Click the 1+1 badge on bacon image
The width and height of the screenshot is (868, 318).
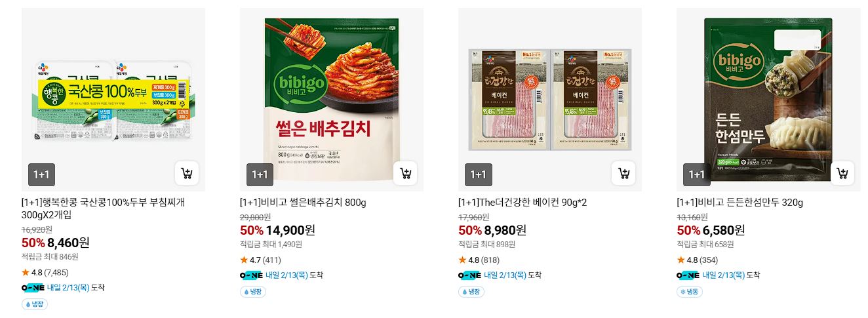(478, 174)
